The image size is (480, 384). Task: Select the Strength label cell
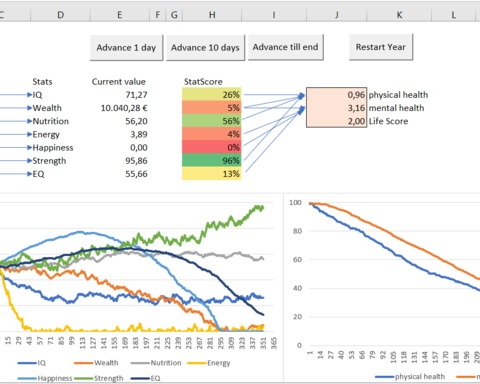pos(49,161)
